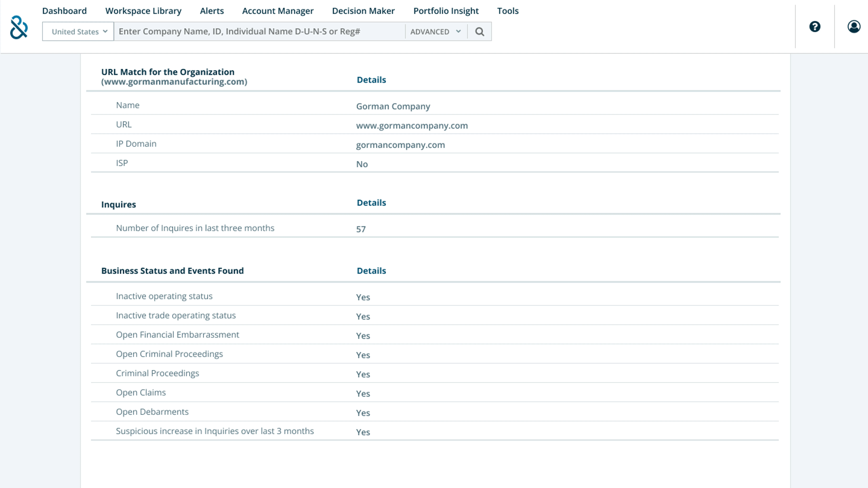Open the user profile icon

point(854,27)
